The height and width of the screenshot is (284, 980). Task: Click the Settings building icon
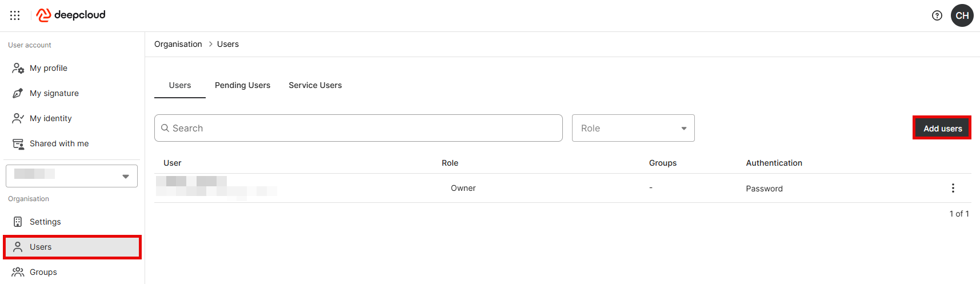(18, 222)
